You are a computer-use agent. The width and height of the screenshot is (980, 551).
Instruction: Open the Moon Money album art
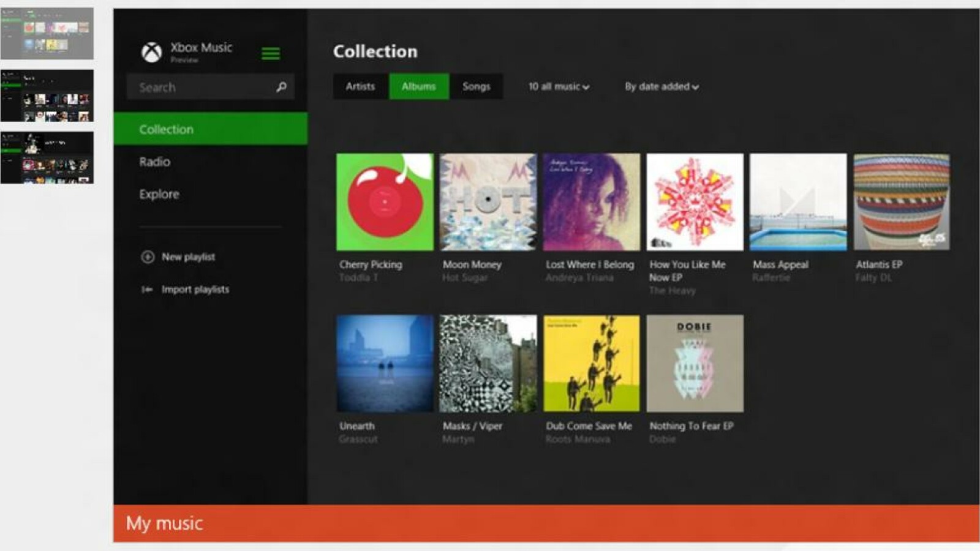click(488, 202)
